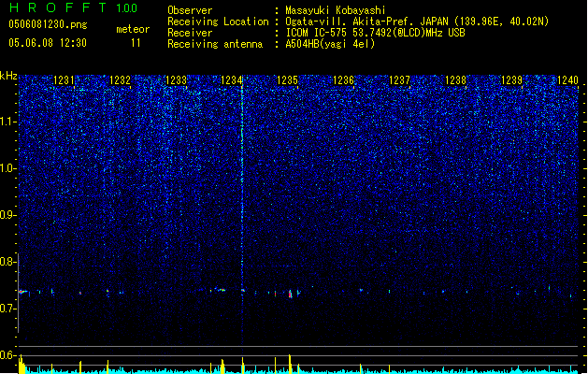The height and width of the screenshot is (374, 588).
Task: Select the antenna value A504HB(yagi 4el)
Action: (330, 44)
